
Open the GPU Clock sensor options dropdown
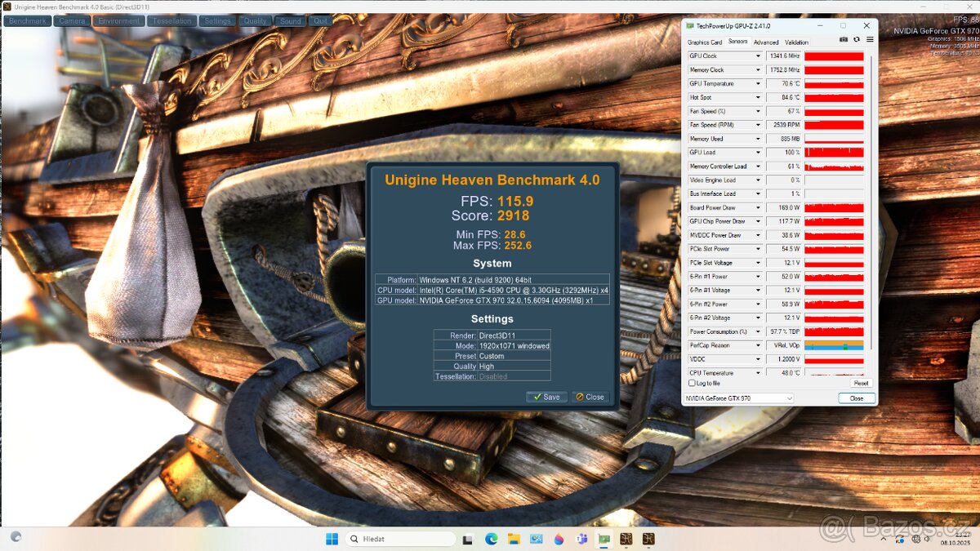click(x=759, y=56)
